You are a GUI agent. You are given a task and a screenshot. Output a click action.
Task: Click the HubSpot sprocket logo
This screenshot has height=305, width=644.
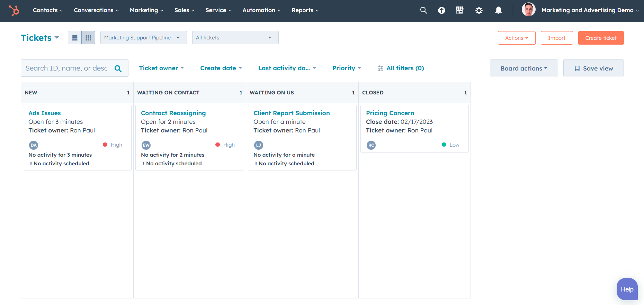14,10
